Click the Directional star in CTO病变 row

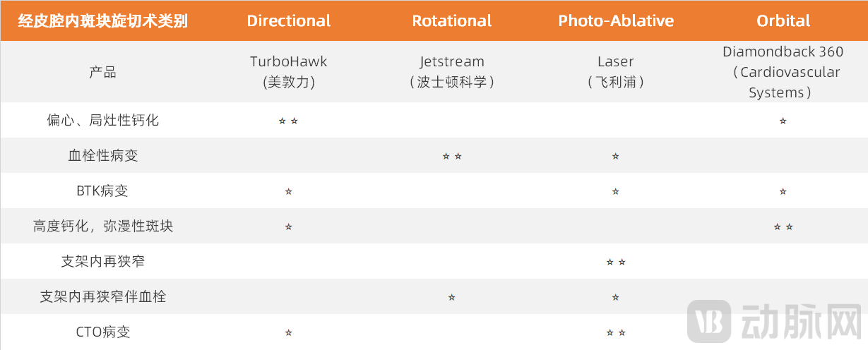tap(288, 333)
